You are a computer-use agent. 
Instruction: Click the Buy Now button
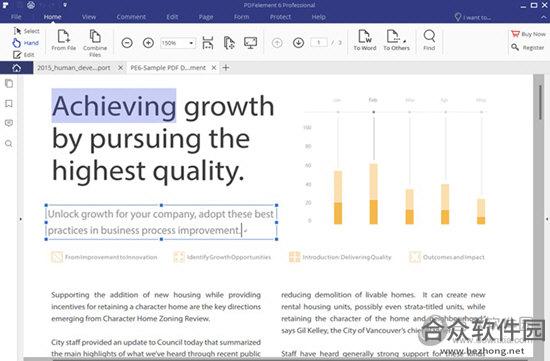[528, 34]
